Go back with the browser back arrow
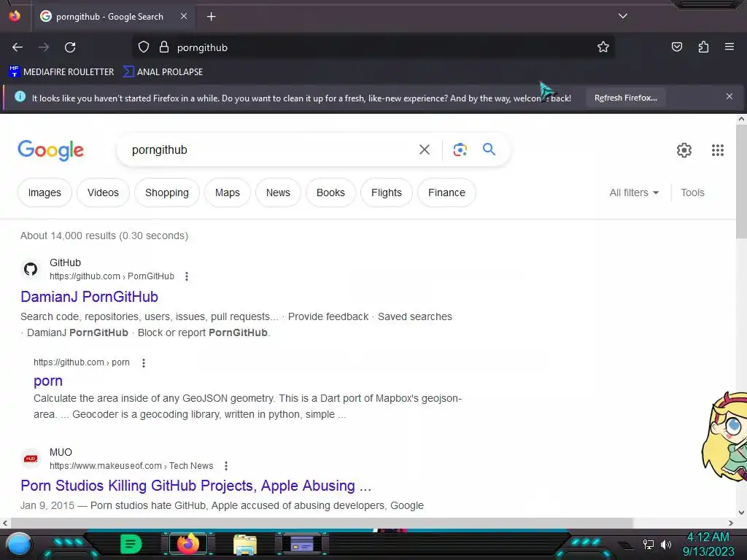This screenshot has width=747, height=560. (x=18, y=47)
